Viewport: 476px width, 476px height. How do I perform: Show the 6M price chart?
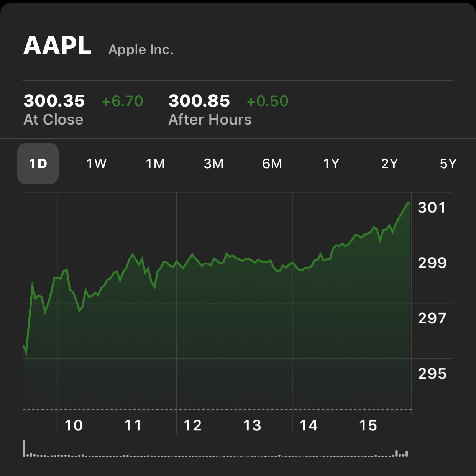click(272, 164)
